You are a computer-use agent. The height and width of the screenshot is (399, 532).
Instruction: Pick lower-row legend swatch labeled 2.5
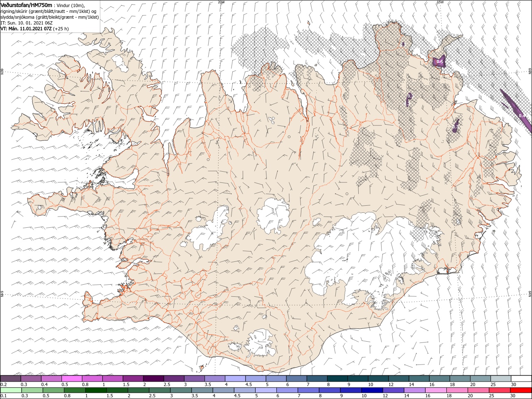click(x=160, y=390)
